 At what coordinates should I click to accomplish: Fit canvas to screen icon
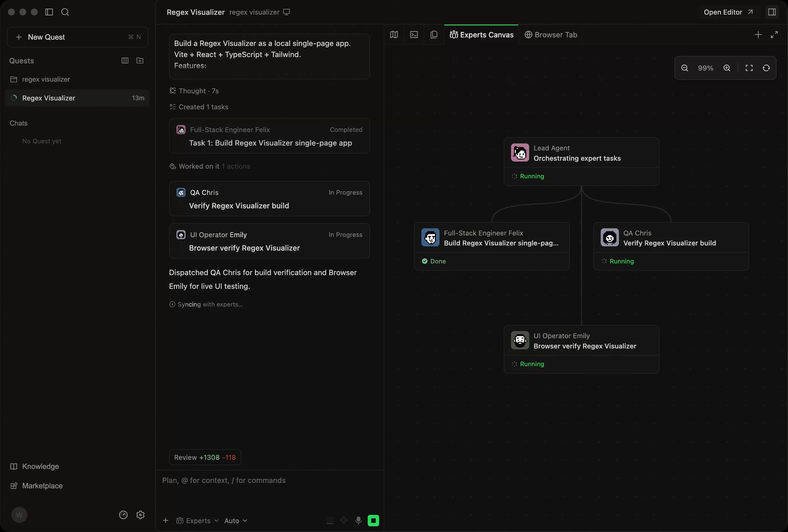[x=749, y=68]
